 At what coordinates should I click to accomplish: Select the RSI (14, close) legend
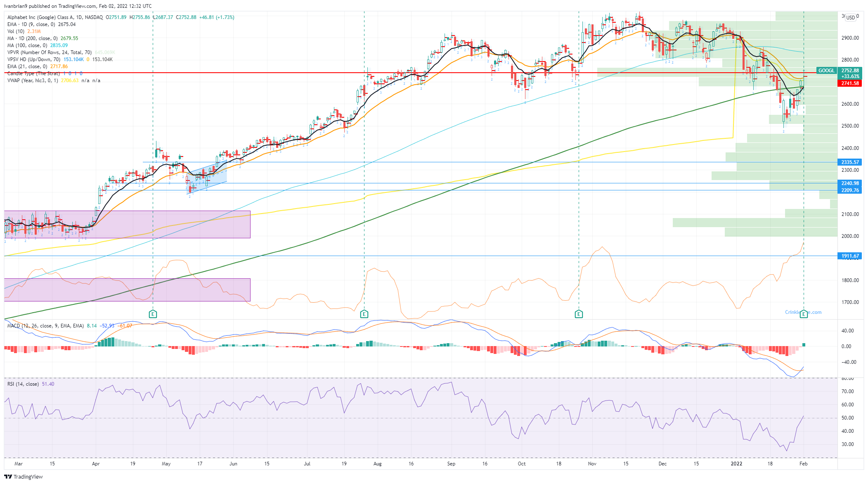(x=31, y=384)
